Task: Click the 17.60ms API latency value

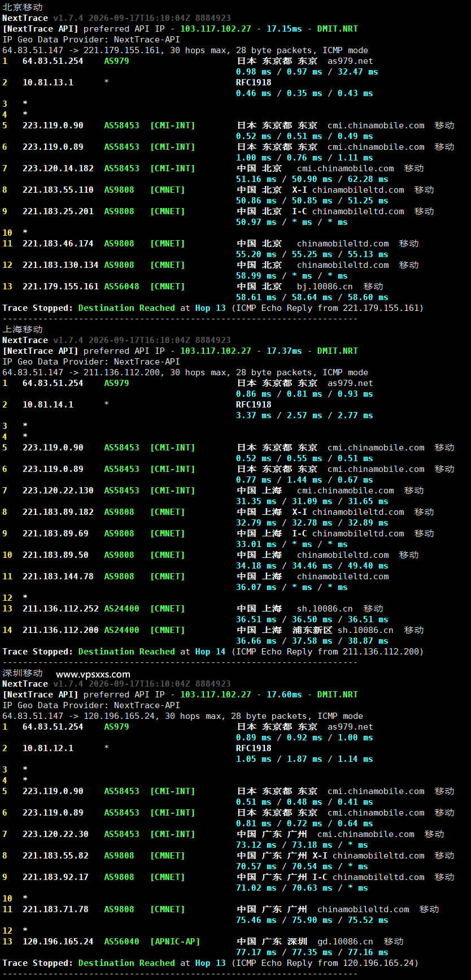Action: (284, 695)
